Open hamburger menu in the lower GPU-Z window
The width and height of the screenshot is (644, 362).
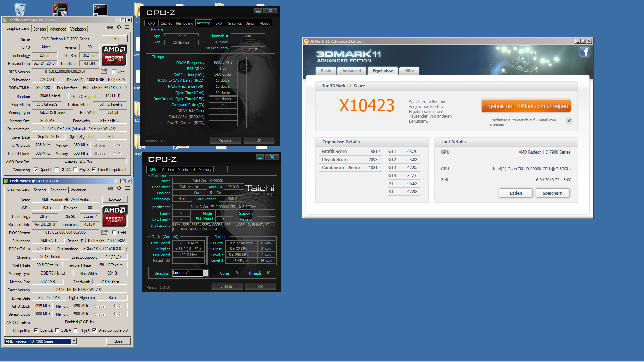tap(128, 188)
